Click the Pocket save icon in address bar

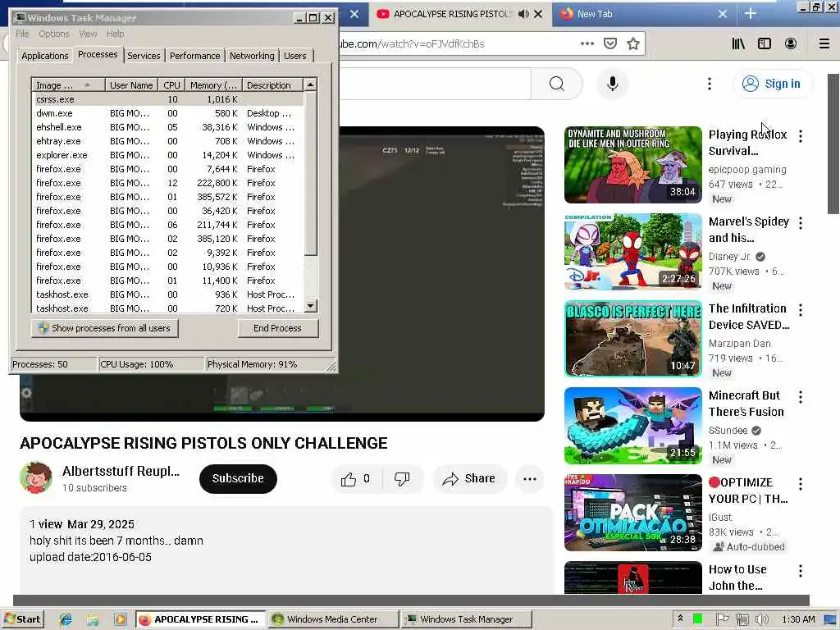[x=610, y=44]
